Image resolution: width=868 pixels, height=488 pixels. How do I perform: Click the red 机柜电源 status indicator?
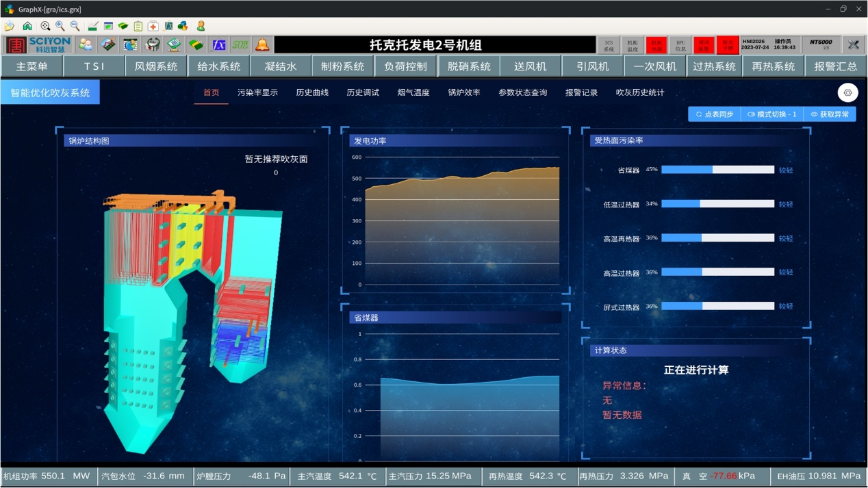point(656,45)
